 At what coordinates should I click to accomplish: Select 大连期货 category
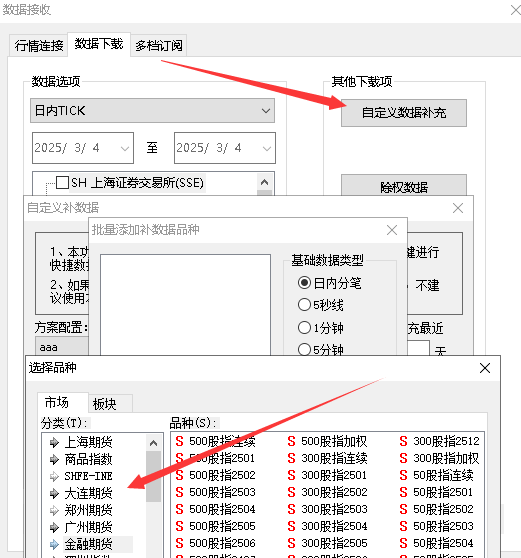pyautogui.click(x=88, y=493)
